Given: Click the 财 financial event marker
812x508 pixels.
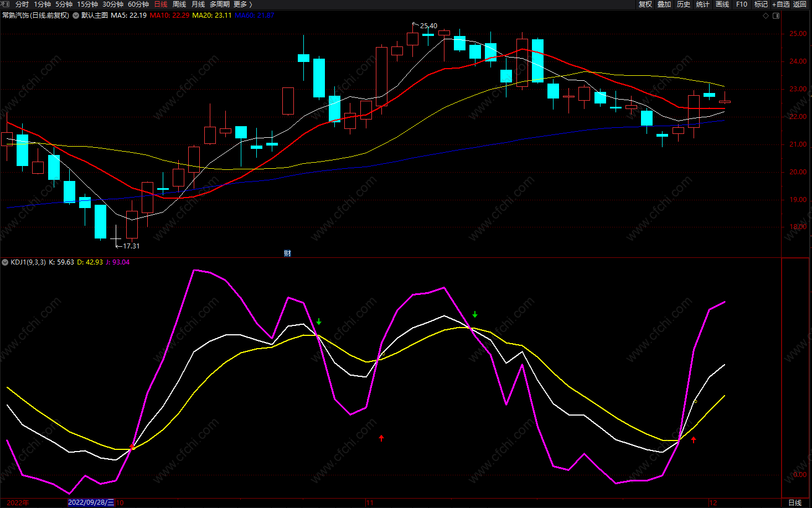Looking at the screenshot, I should tap(287, 253).
